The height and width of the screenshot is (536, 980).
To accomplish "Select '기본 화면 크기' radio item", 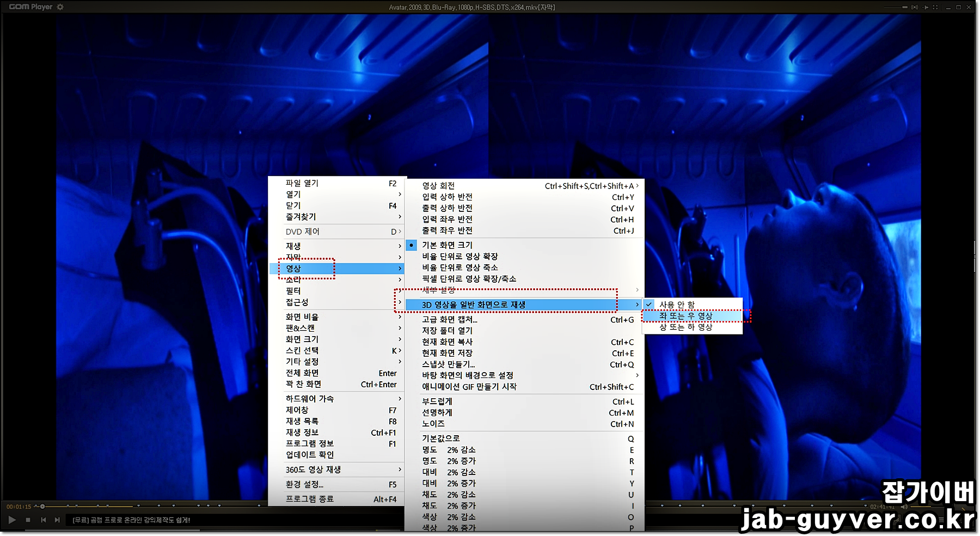I will pos(524,245).
